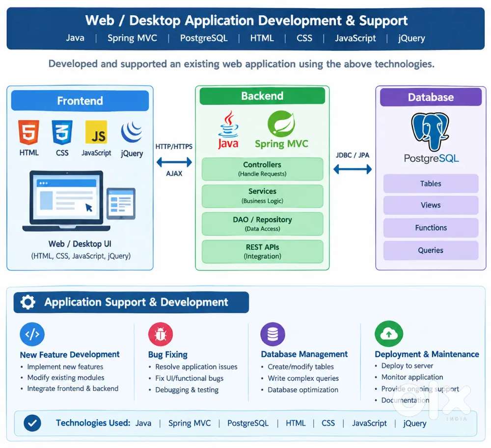Click 'HTML' in the top banner
The image size is (491, 448).
point(262,38)
